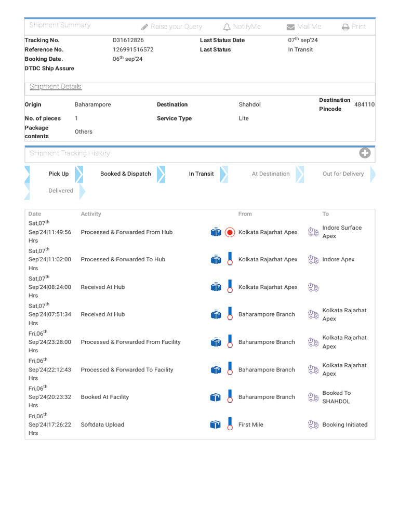Image resolution: width=399 pixels, height=532 pixels.
Task: Click truck icon in the 22:12:43 To Facility row
Action: (x=313, y=369)
